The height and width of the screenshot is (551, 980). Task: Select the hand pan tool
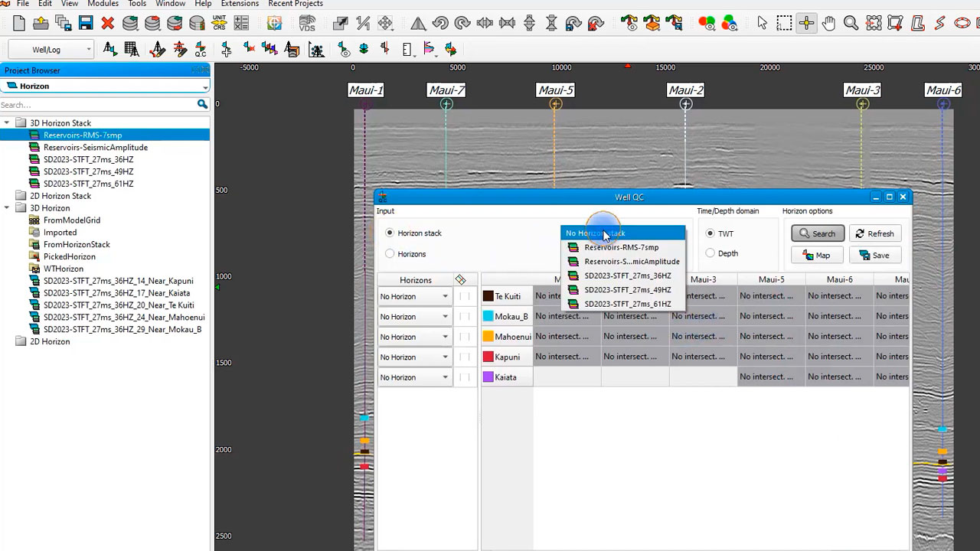coord(828,24)
